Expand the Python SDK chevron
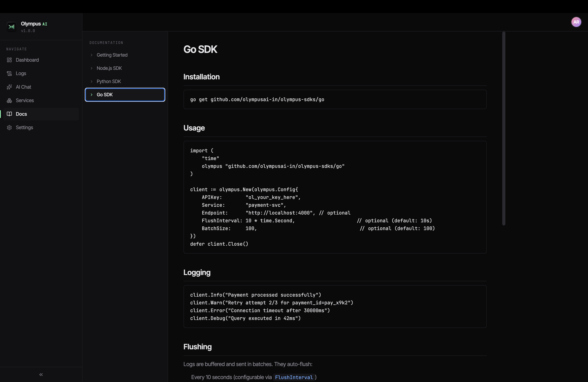Viewport: 588px width, 382px height. pyautogui.click(x=91, y=81)
